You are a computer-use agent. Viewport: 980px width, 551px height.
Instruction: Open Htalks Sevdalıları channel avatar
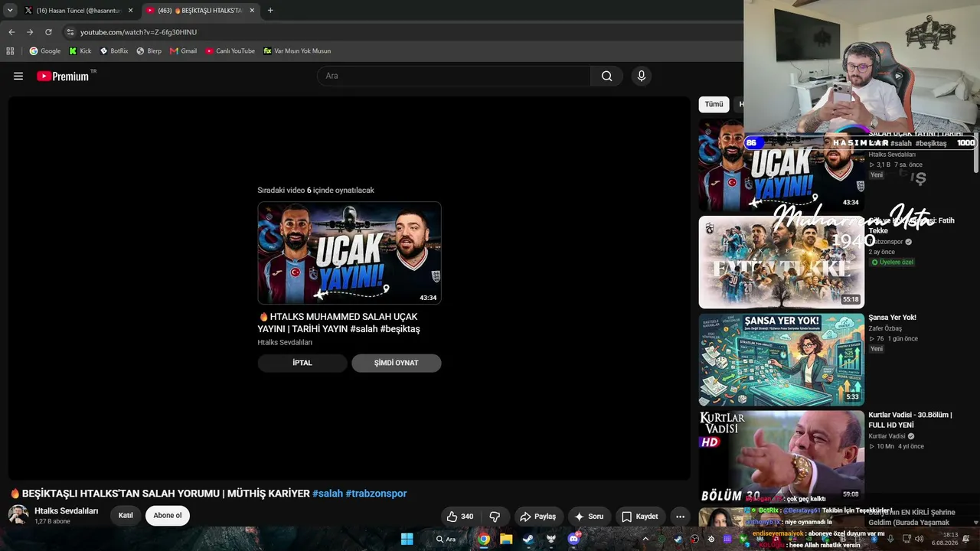pos(18,515)
